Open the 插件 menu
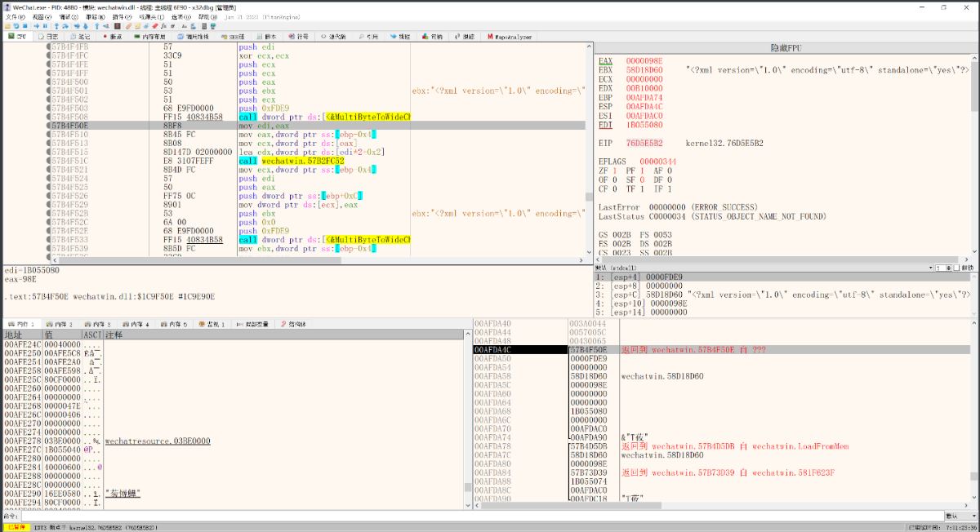 (x=123, y=16)
